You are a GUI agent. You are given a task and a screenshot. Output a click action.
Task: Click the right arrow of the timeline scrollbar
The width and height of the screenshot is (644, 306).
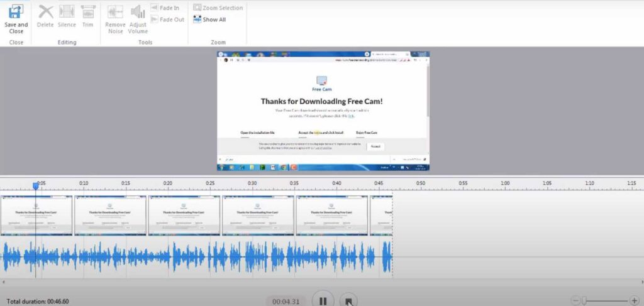point(641,282)
